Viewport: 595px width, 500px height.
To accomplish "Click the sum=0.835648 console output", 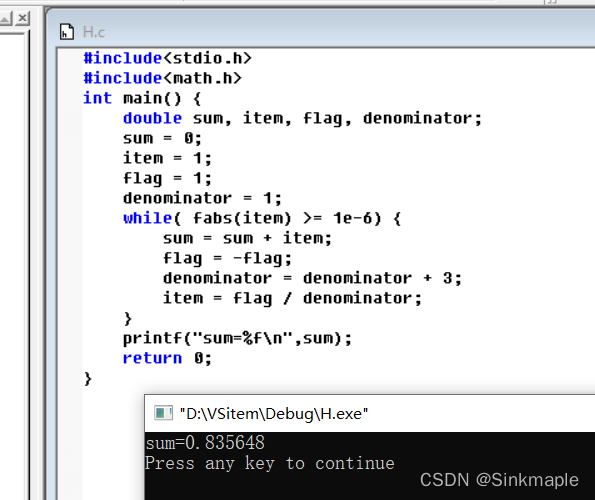I will coord(205,442).
